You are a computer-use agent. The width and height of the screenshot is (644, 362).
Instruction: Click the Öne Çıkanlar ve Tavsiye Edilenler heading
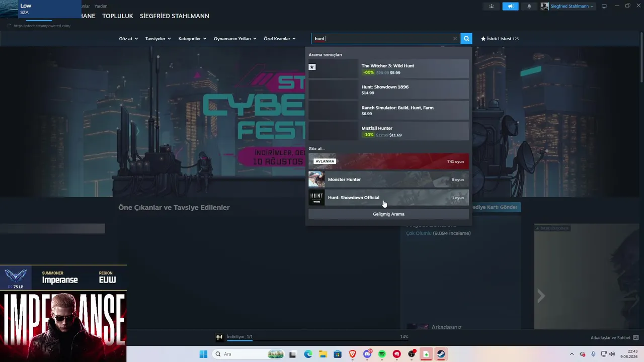[174, 207]
